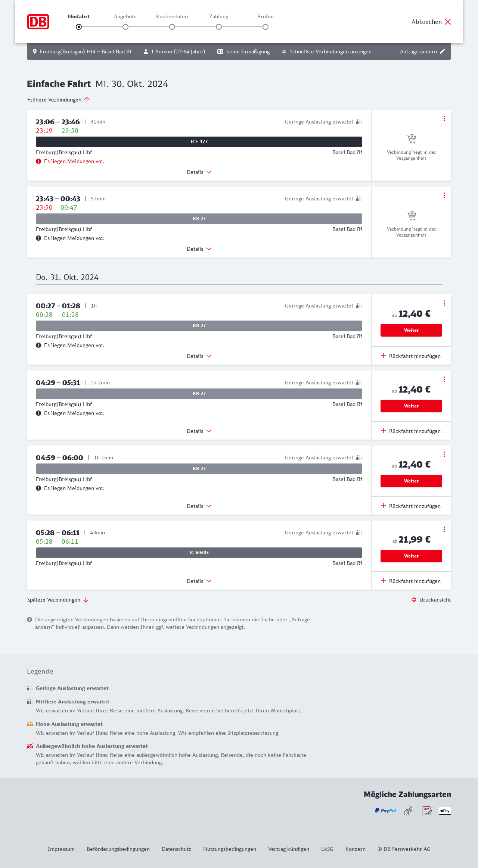Viewport: 478px width, 868px height.
Task: Click Weiter for the 21,99 € offer
Action: point(411,556)
